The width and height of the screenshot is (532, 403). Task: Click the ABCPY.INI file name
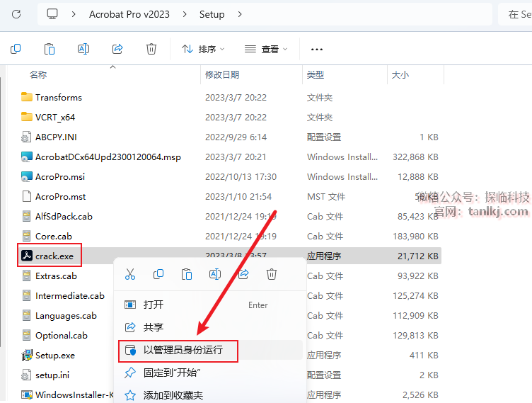pos(56,137)
